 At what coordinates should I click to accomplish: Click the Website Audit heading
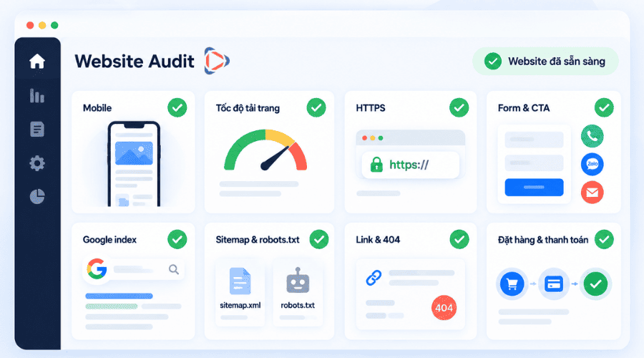tap(135, 62)
